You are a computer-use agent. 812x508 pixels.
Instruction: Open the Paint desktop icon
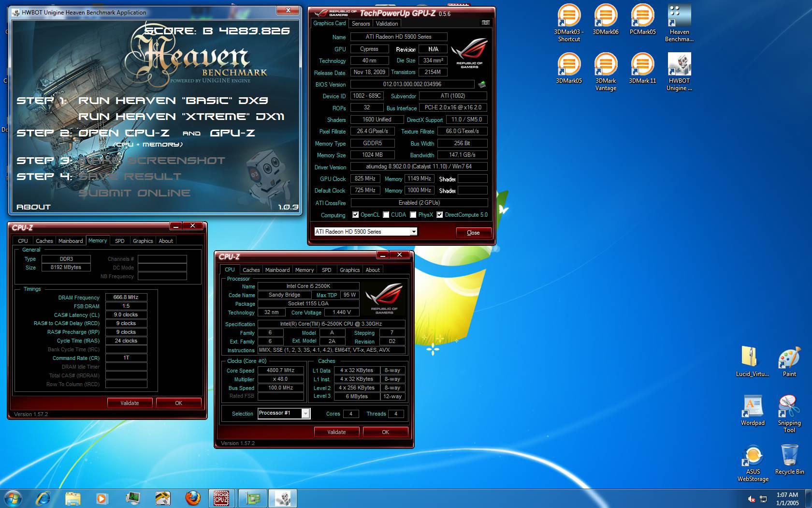click(789, 361)
